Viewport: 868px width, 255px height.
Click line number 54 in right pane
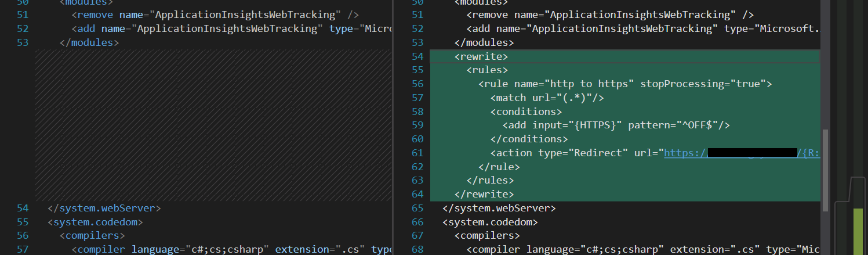(x=417, y=56)
